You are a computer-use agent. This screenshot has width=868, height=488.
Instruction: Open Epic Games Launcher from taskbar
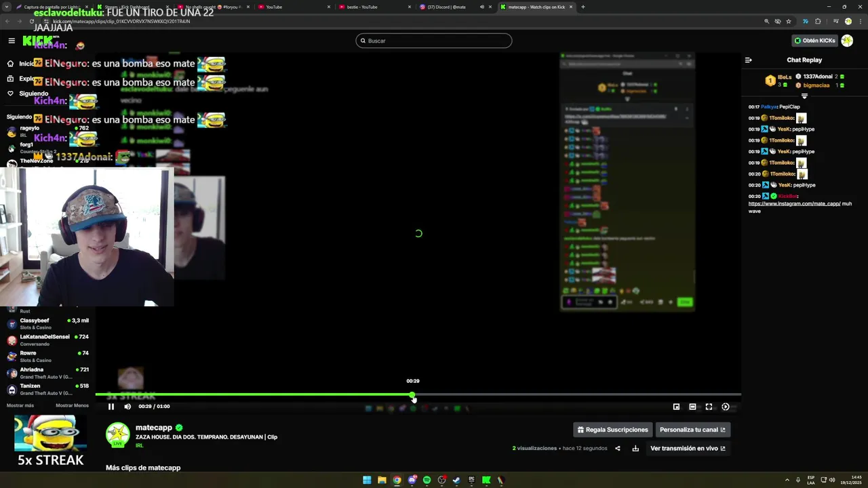click(x=471, y=480)
